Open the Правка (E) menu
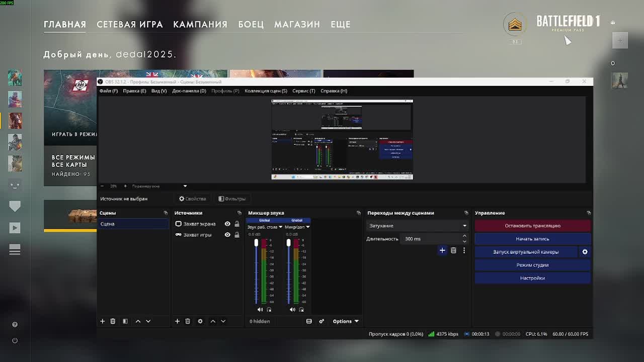 coord(134,91)
